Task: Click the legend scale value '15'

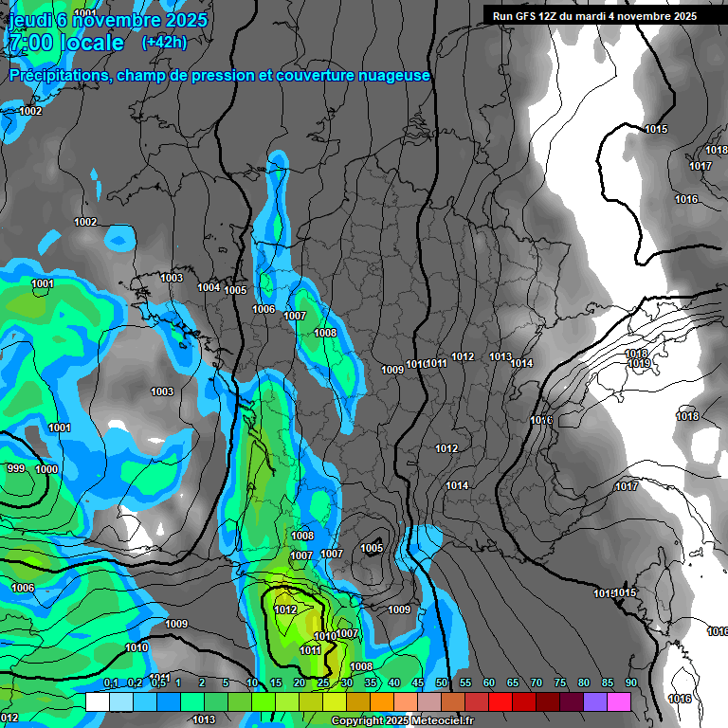Action: (x=276, y=682)
